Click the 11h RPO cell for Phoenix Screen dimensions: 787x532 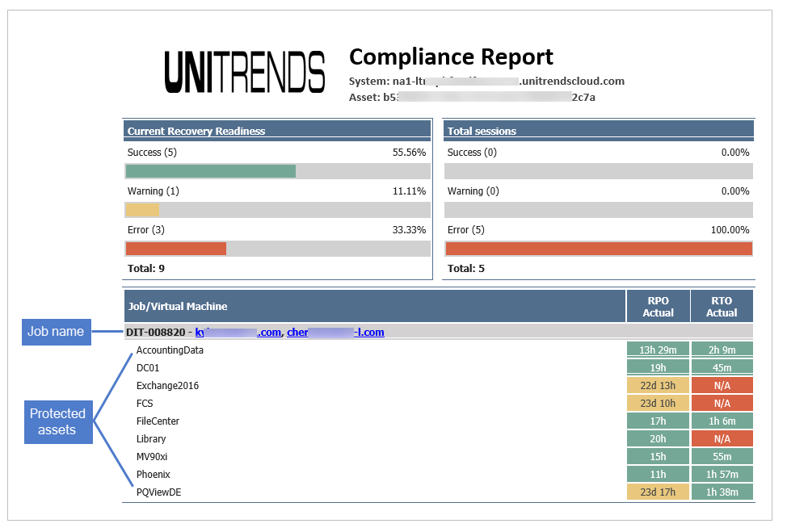pos(658,475)
